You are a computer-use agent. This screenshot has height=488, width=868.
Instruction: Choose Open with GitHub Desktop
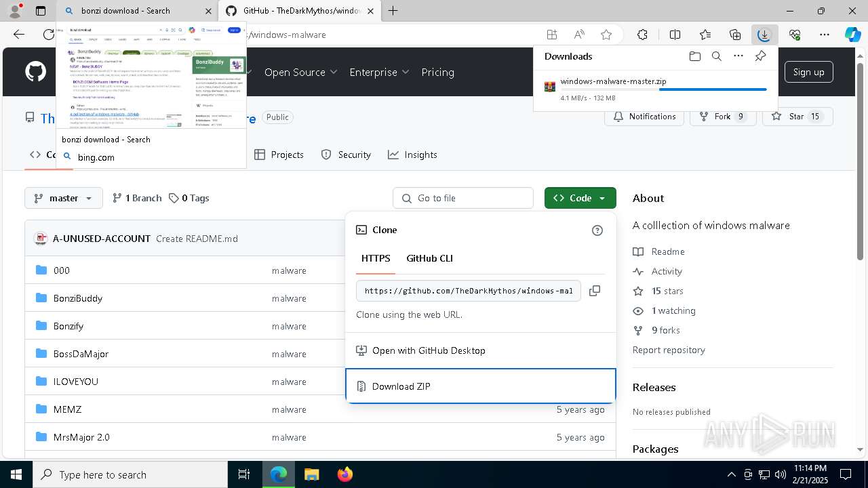(481, 350)
